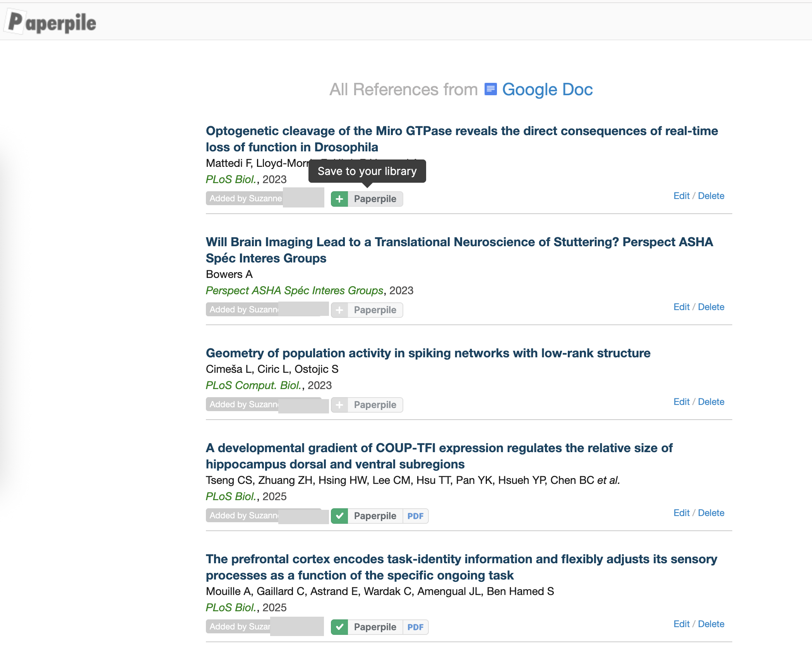The height and width of the screenshot is (655, 812).
Task: Edit the Optogenetic cleavage reference
Action: (x=681, y=196)
